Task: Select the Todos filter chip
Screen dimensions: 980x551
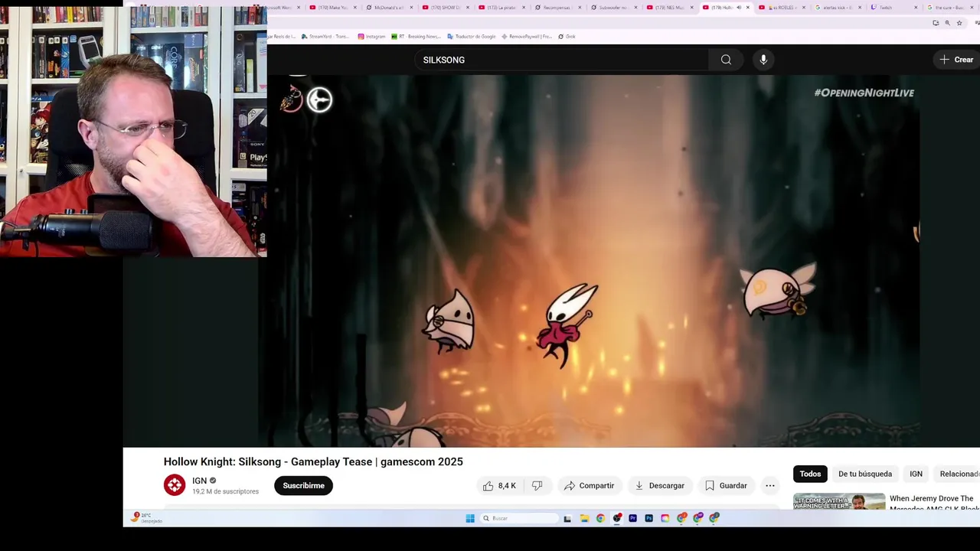Action: click(x=810, y=474)
